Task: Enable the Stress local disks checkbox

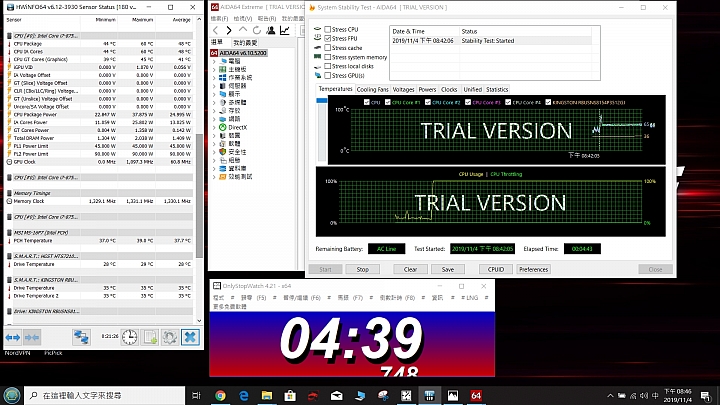Action: pos(327,66)
